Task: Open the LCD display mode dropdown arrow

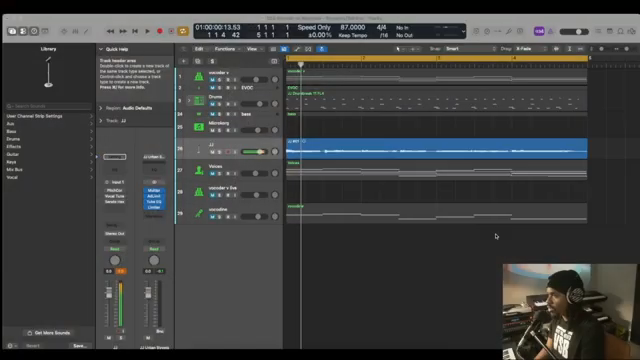Action: click(x=463, y=31)
